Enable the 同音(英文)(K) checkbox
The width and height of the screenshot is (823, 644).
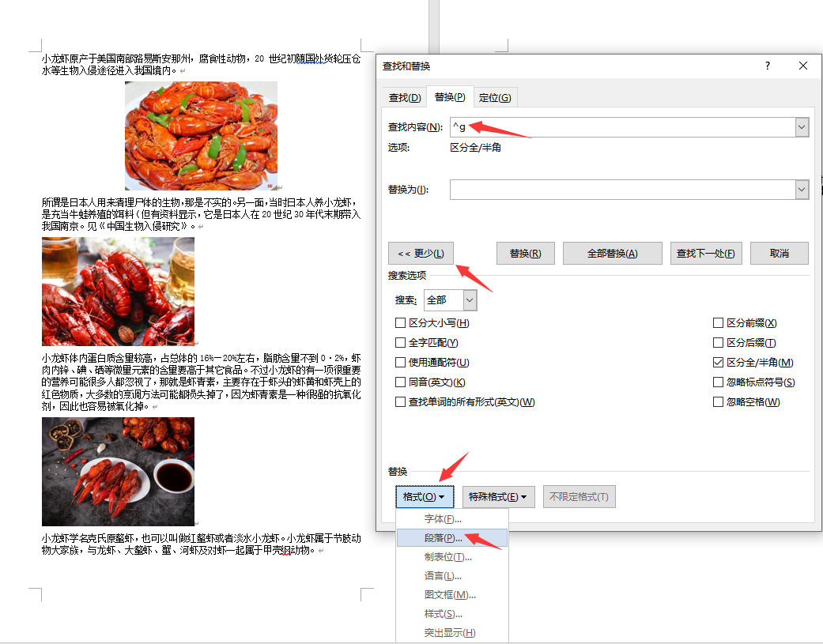point(401,382)
